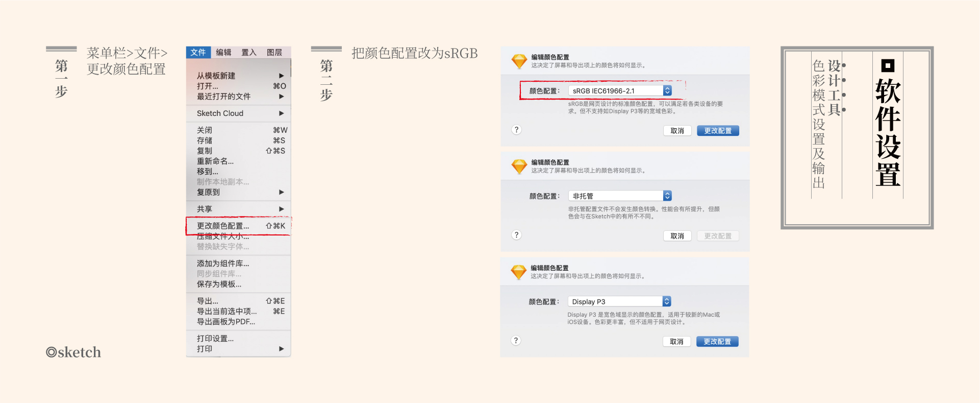Image resolution: width=980 pixels, height=403 pixels.
Task: Open the 图层 menu
Action: click(x=274, y=52)
